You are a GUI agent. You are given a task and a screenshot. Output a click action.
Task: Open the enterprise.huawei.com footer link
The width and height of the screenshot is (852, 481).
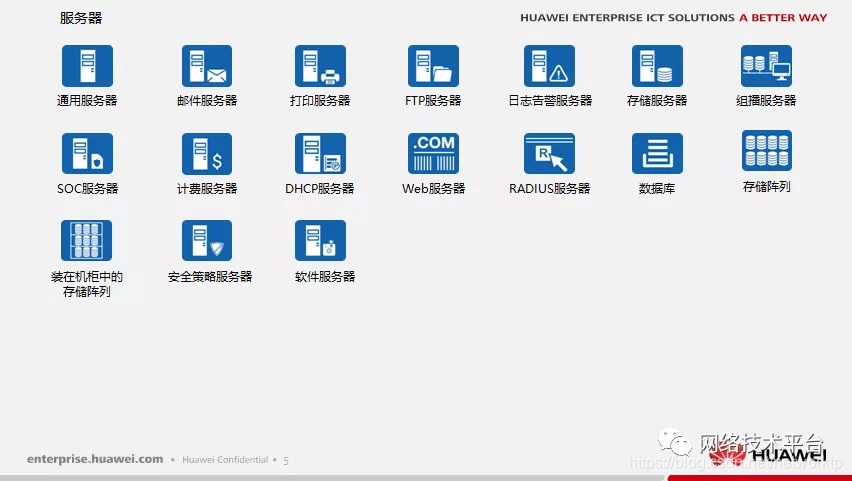click(x=95, y=459)
